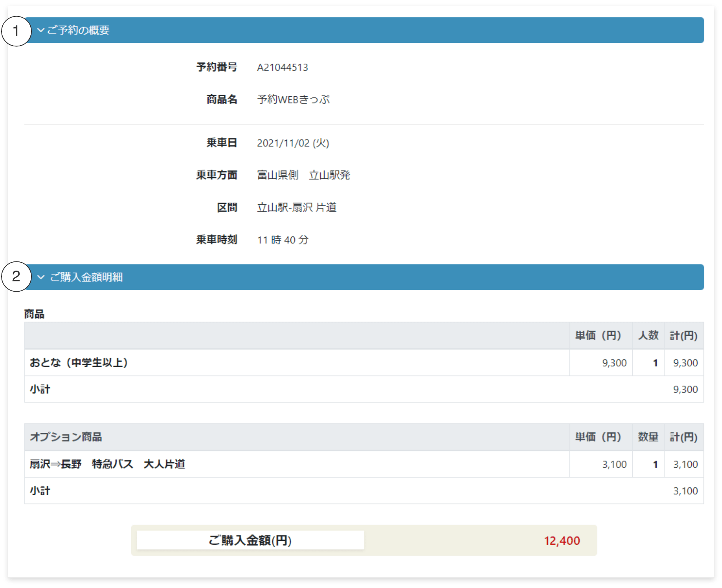Click the 乗車方面 label
722x588 pixels.
217,175
